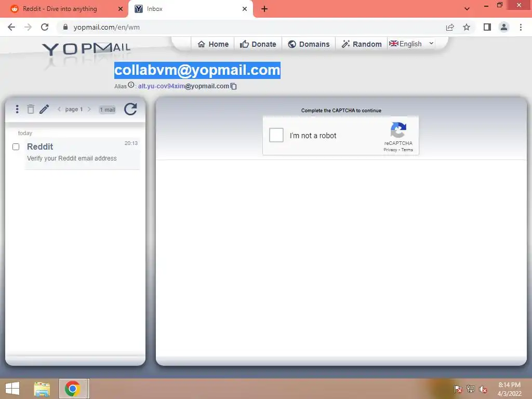Go to previous inbox page arrow
Screen dimensions: 532x399
pyautogui.click(x=59, y=109)
